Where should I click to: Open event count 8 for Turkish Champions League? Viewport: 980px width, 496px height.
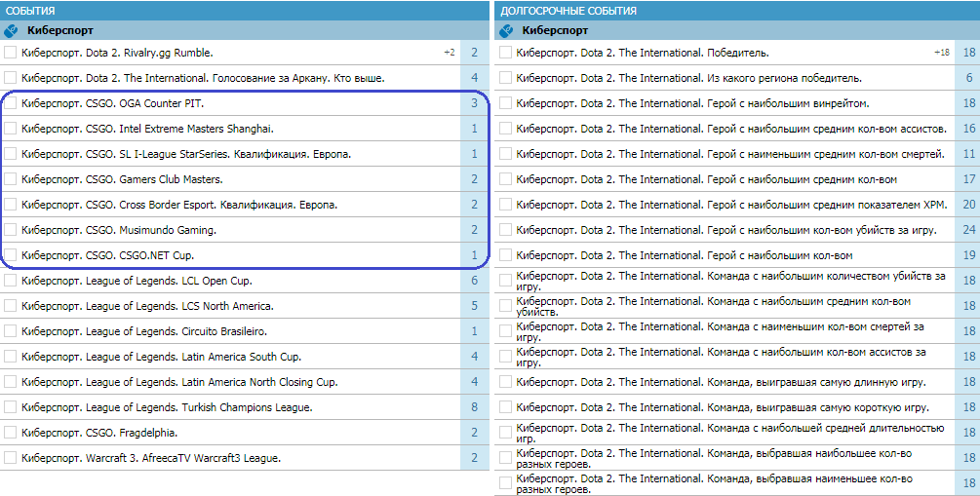pos(474,407)
